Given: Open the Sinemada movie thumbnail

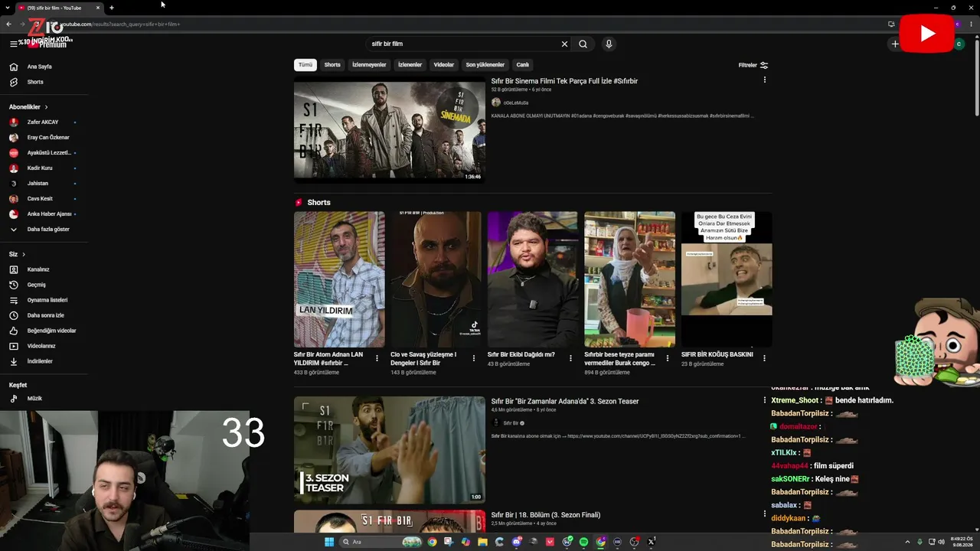Looking at the screenshot, I should click(x=390, y=129).
